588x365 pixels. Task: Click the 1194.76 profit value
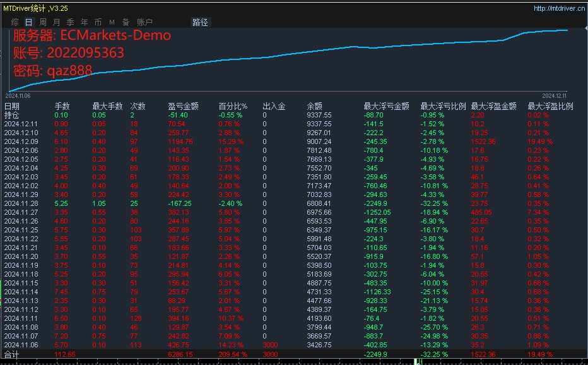point(180,141)
